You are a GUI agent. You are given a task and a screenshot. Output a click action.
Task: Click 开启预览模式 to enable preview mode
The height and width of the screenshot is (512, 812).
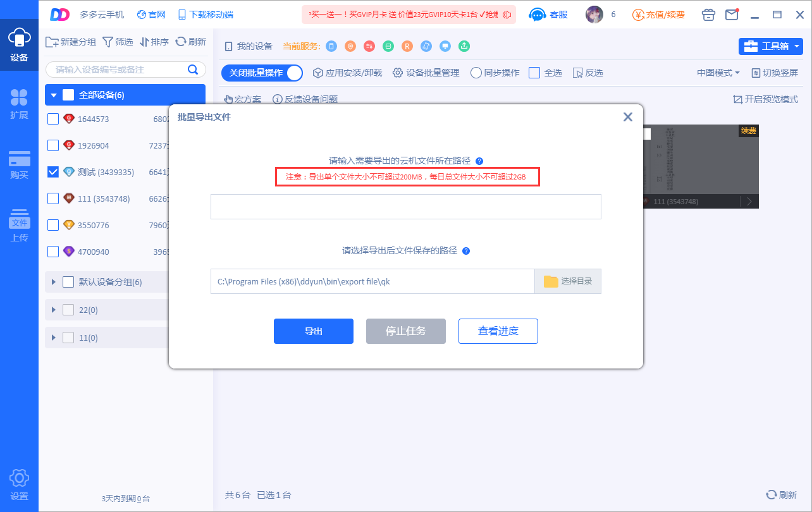pyautogui.click(x=765, y=99)
